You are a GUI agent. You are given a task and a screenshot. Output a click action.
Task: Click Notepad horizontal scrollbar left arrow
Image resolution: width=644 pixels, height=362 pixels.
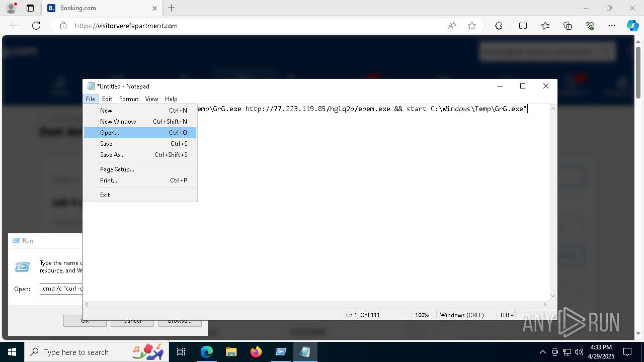[x=87, y=304]
